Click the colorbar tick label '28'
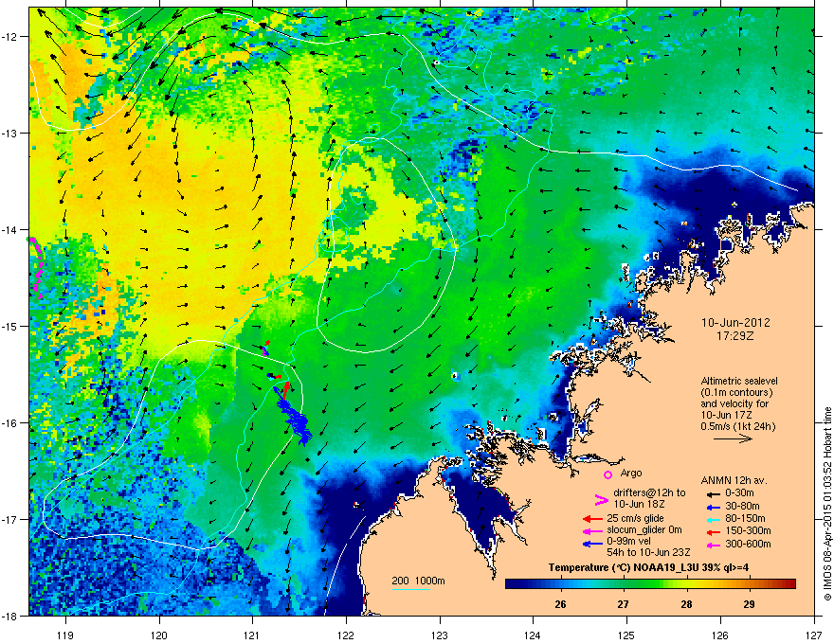This screenshot has height=644, width=834. pyautogui.click(x=686, y=604)
